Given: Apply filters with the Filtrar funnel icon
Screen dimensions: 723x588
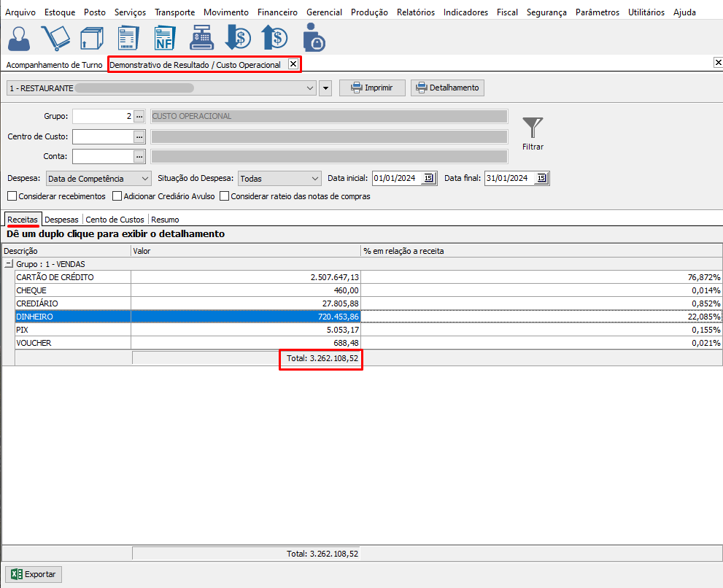Looking at the screenshot, I should [533, 133].
